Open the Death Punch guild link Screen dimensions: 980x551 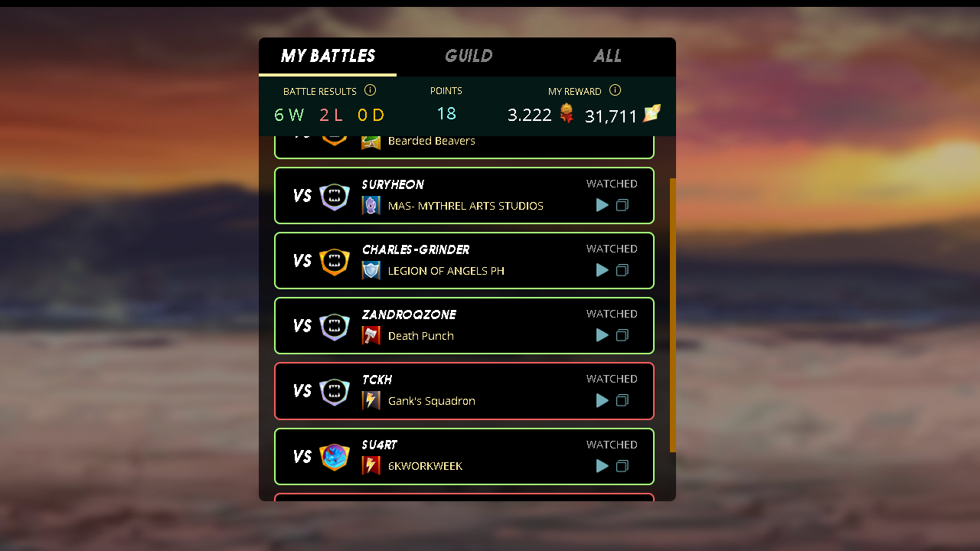click(421, 336)
